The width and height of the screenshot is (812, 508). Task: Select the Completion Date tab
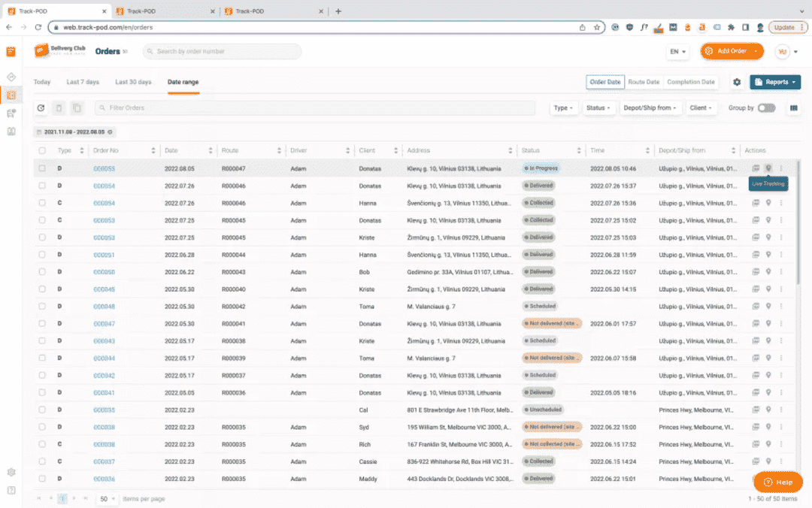[691, 81]
